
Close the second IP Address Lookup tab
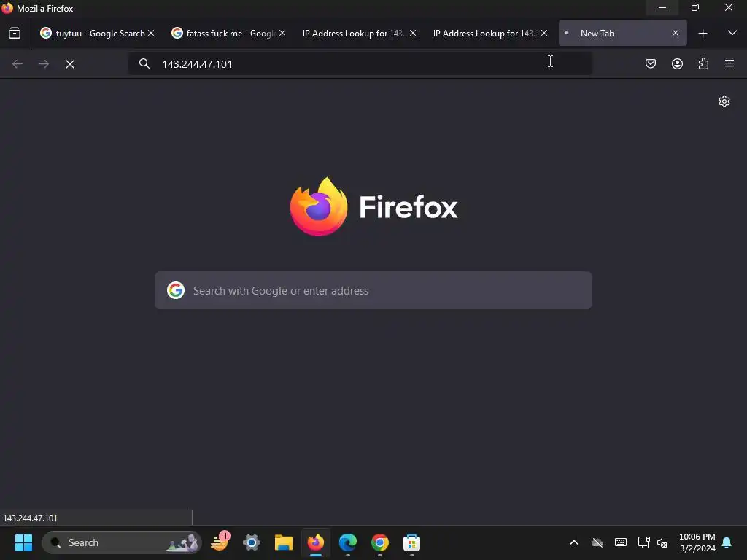(x=544, y=34)
